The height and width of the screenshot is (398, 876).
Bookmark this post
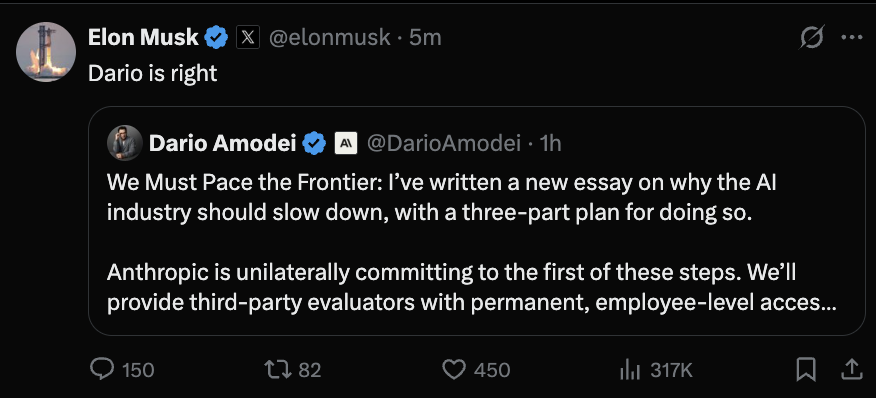pos(806,369)
